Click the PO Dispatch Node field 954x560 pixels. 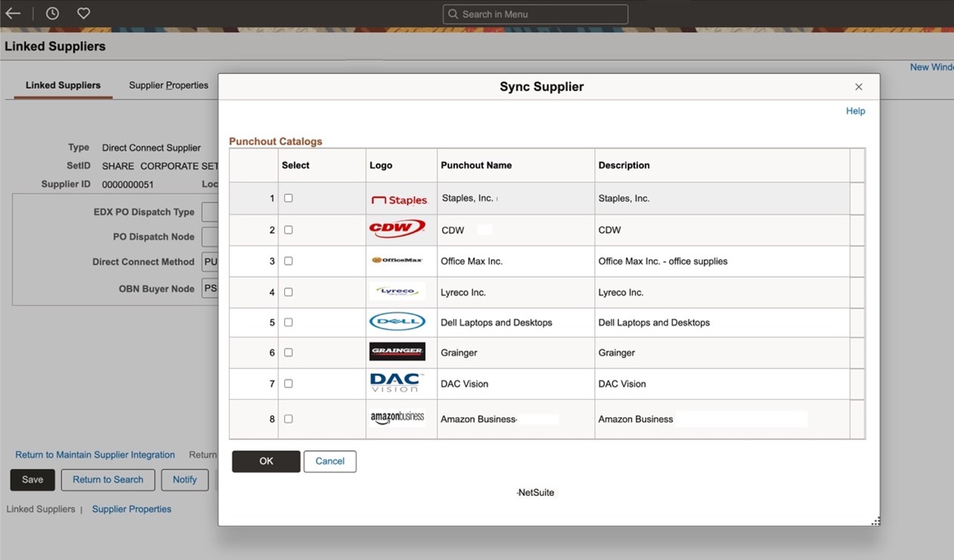point(209,237)
